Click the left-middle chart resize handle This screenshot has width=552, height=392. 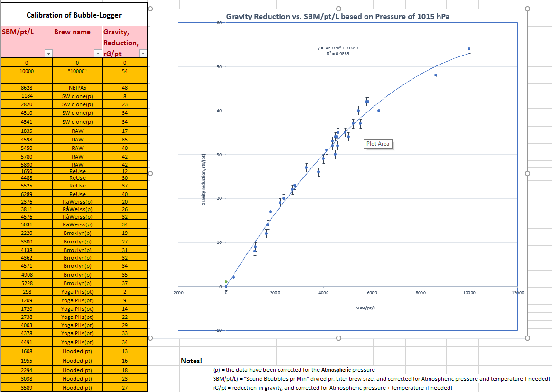150,174
